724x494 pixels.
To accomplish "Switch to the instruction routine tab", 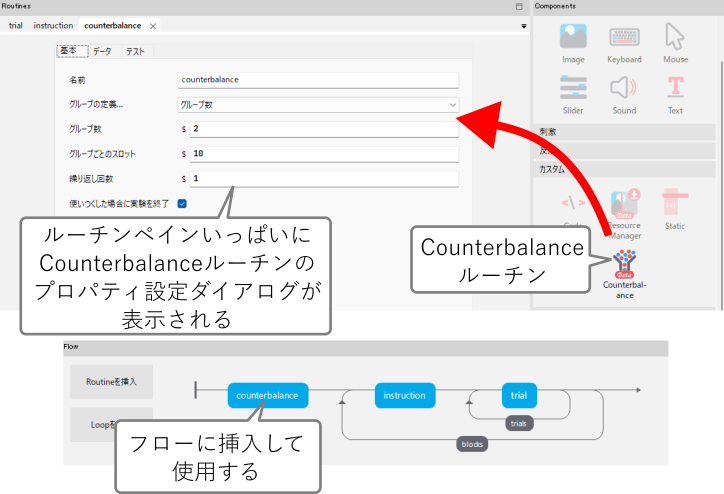I will pos(53,26).
